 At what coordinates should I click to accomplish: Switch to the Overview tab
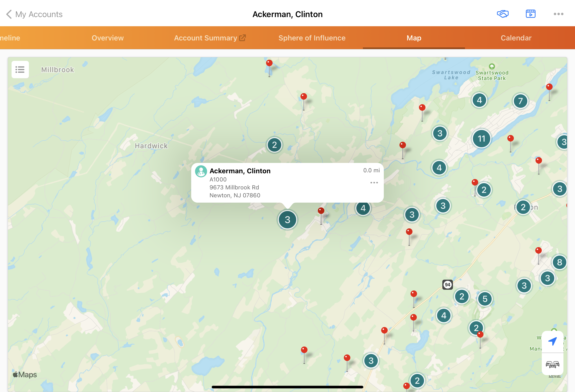tap(108, 38)
